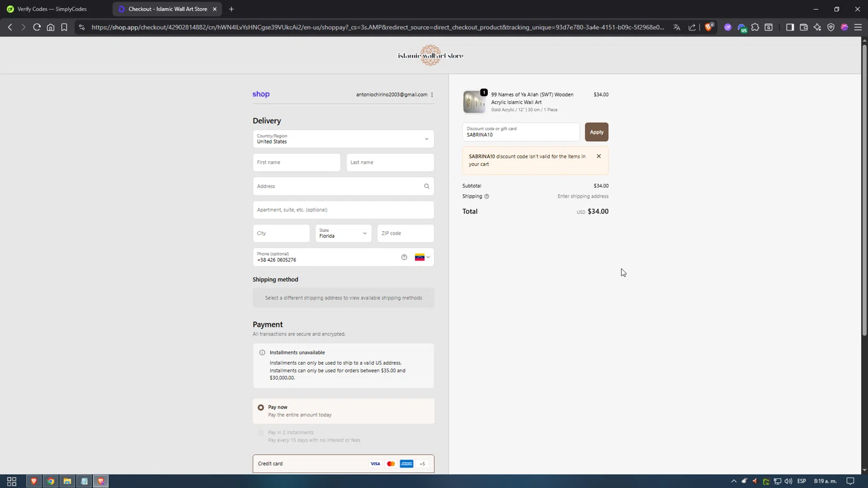This screenshot has height=488, width=868.
Task: Show phone number help question icon
Action: [x=404, y=257]
